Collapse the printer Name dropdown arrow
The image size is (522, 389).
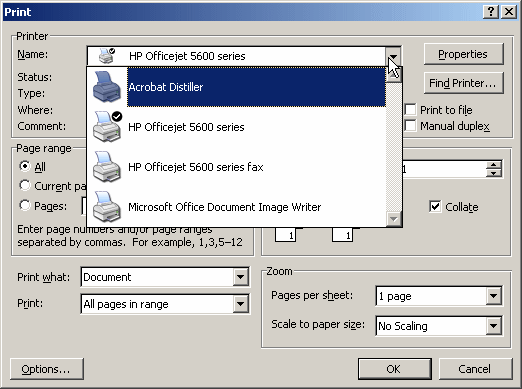click(393, 56)
